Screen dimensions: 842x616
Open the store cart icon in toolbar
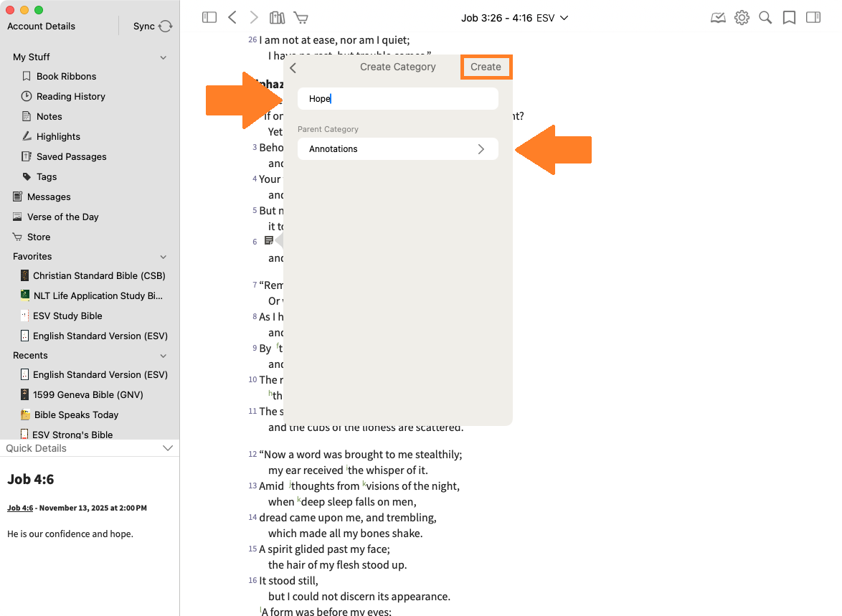click(301, 17)
